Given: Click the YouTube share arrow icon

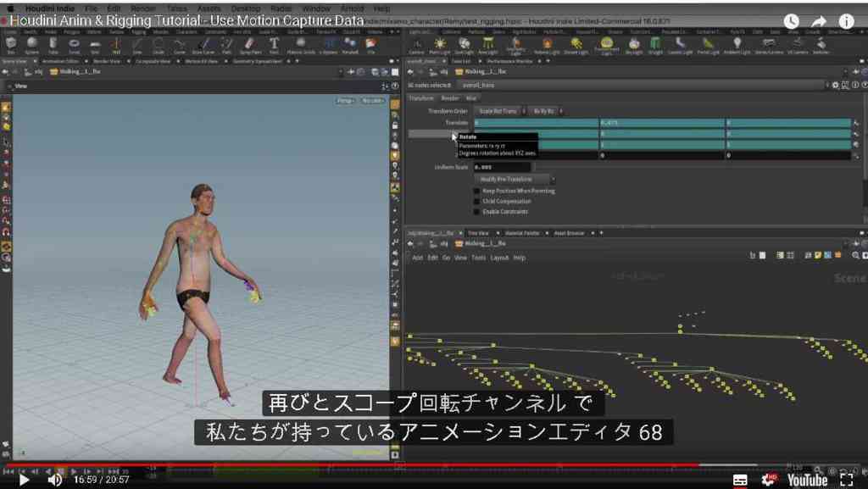Looking at the screenshot, I should [x=819, y=21].
